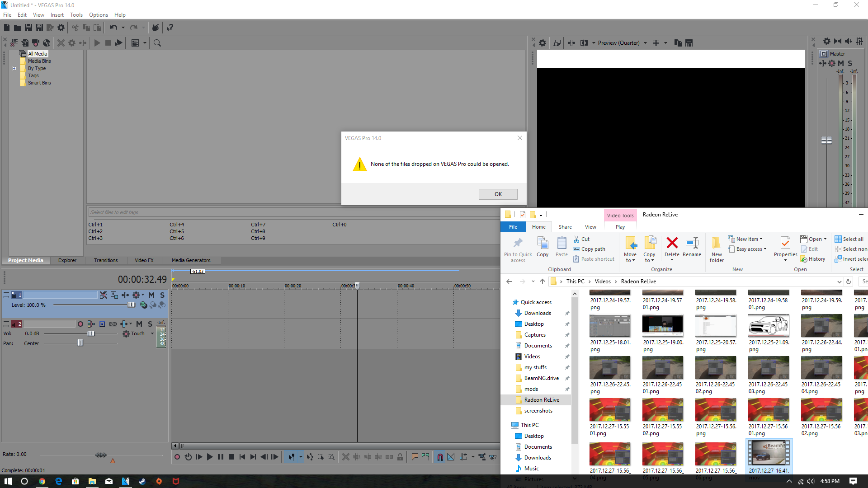Open New item dropdown in Explorer ribbon

click(x=745, y=239)
